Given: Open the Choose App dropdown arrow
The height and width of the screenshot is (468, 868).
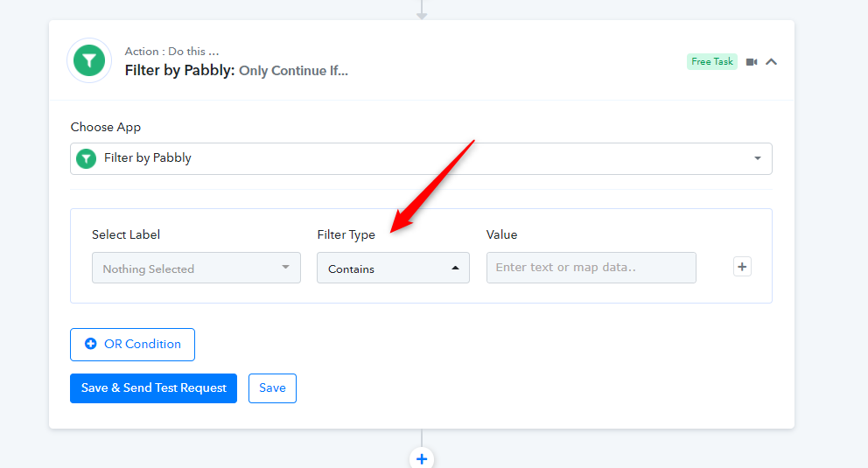Looking at the screenshot, I should coord(757,158).
